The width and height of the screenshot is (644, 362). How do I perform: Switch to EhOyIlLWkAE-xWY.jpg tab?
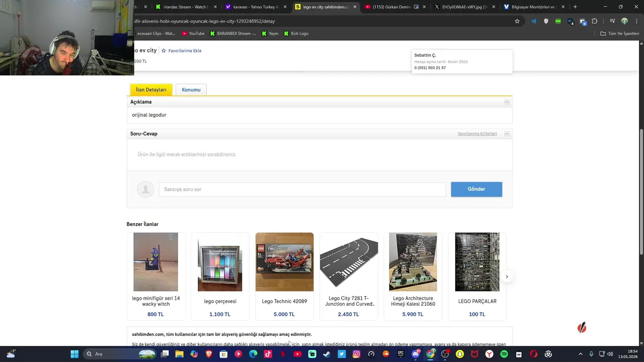[464, 7]
